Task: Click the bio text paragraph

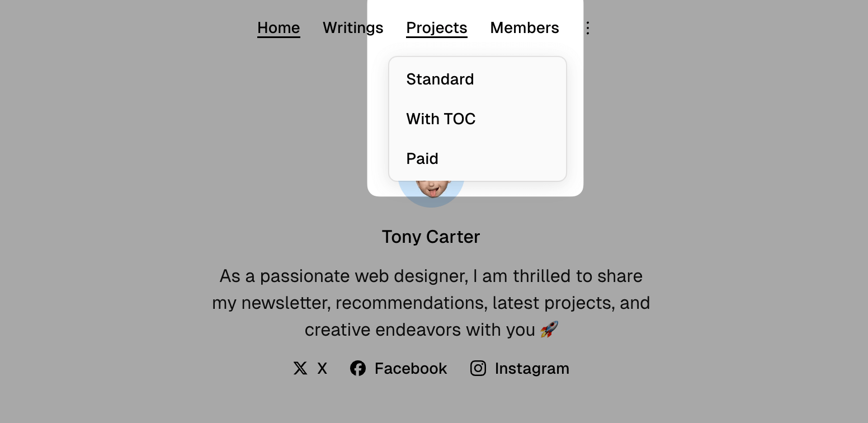Action: click(x=431, y=302)
